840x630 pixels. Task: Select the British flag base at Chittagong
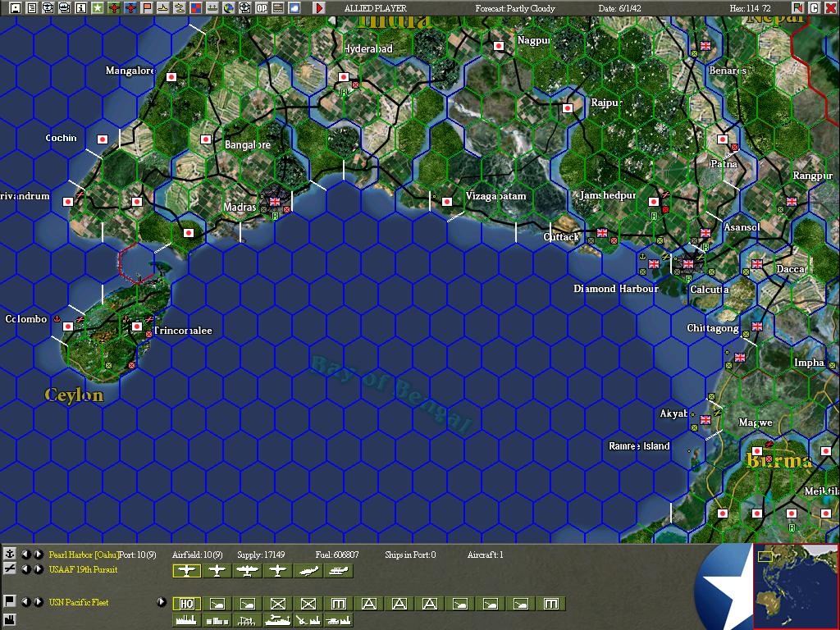[x=757, y=326]
